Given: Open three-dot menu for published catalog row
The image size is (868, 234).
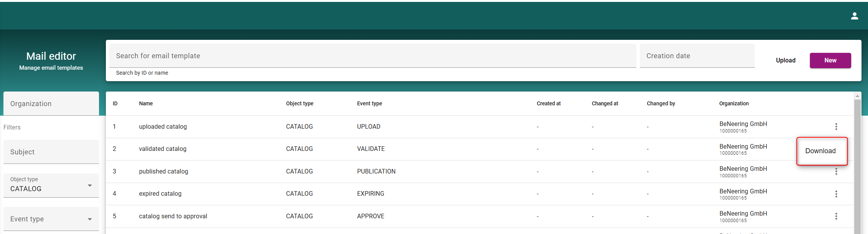Looking at the screenshot, I should pyautogui.click(x=836, y=172).
